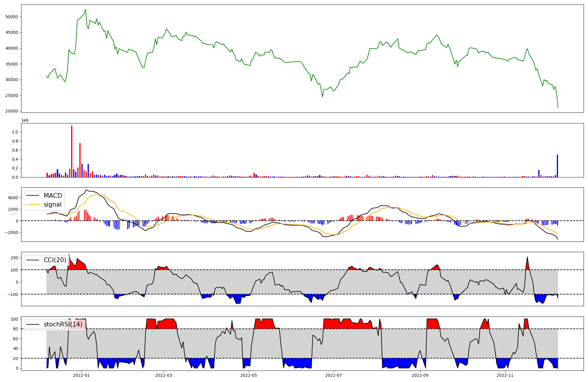This screenshot has width=588, height=382.
Task: Click the tall blue volume bar at far right
Action: tap(557, 166)
